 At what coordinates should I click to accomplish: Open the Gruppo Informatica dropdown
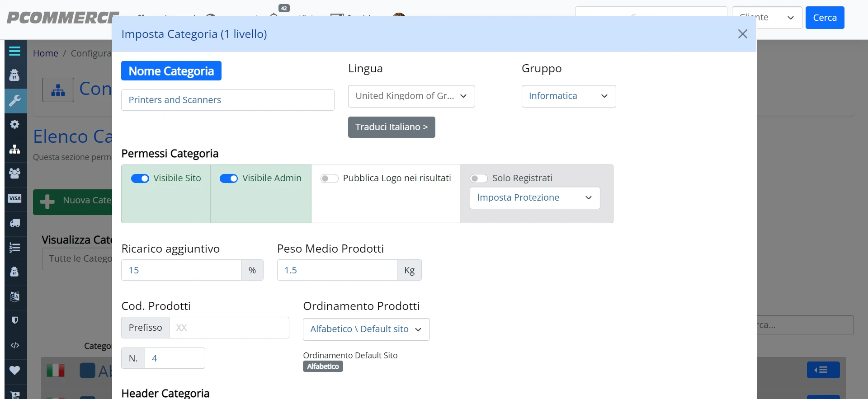click(x=569, y=96)
